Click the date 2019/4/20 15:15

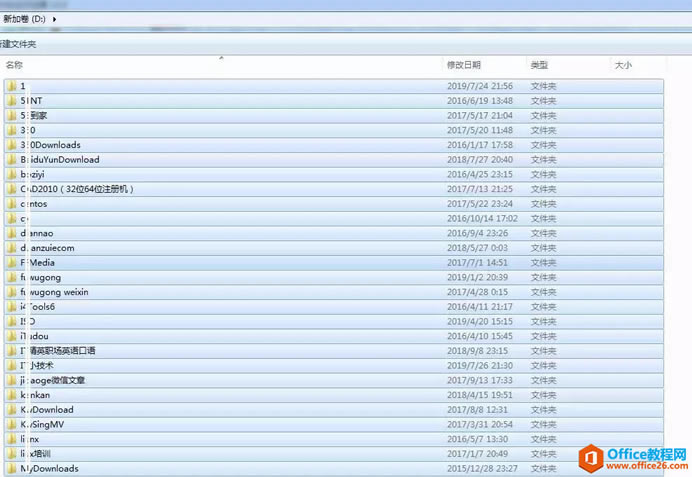pyautogui.click(x=480, y=321)
